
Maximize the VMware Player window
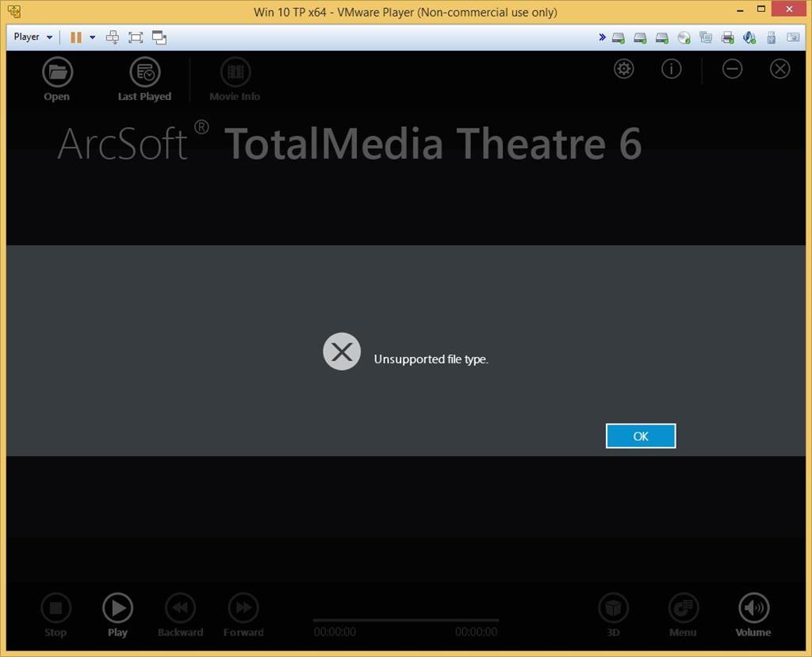[760, 9]
